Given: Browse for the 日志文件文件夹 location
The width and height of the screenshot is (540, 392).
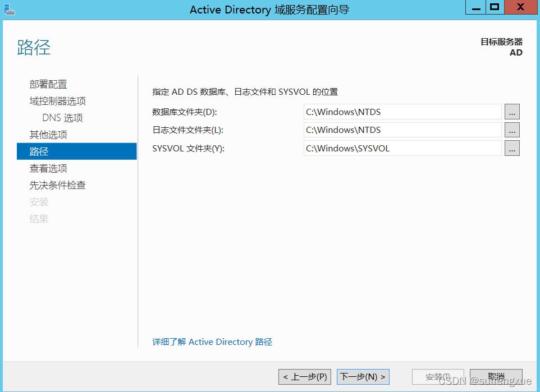Looking at the screenshot, I should 511,130.
